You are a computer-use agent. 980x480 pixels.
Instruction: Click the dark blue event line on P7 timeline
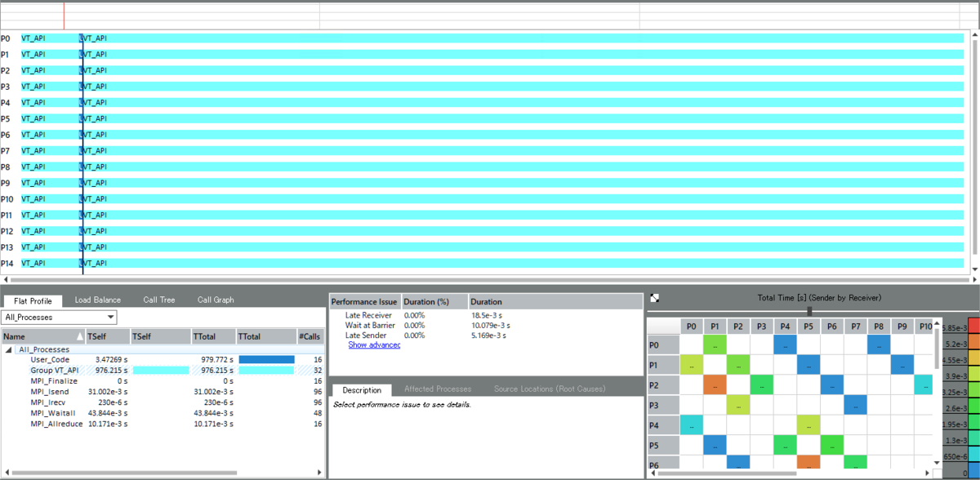tap(82, 150)
